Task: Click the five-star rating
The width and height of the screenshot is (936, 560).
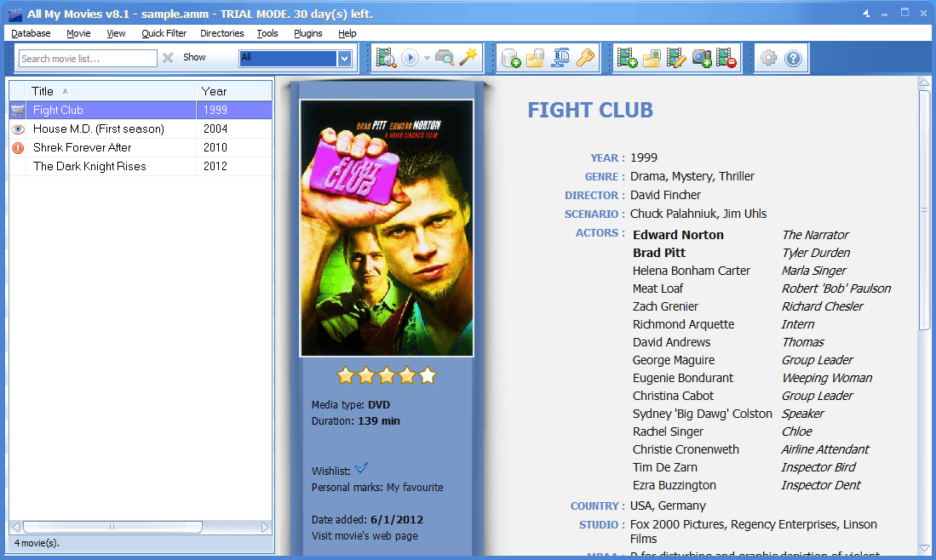Action: pyautogui.click(x=387, y=375)
